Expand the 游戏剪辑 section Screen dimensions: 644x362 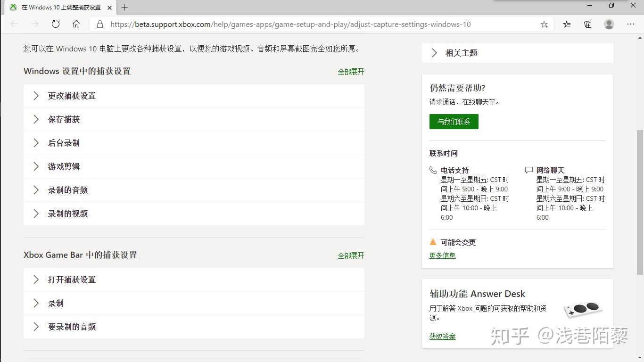pyautogui.click(x=194, y=166)
